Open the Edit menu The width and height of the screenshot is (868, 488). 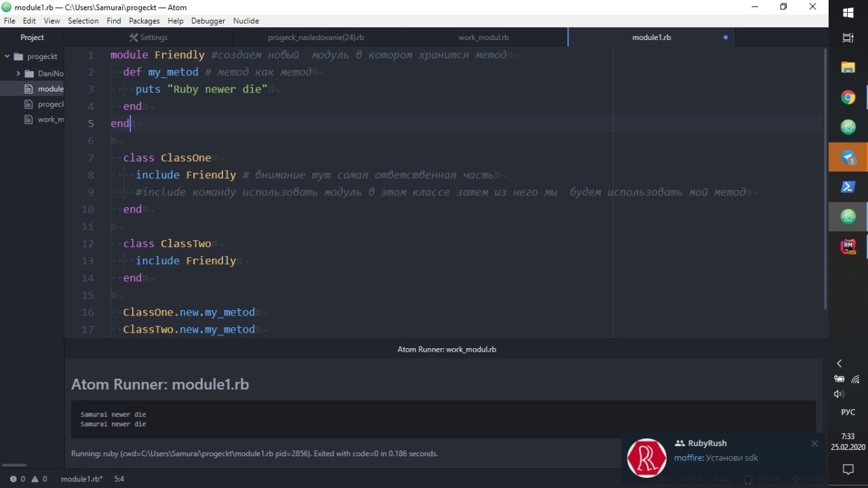click(x=29, y=21)
